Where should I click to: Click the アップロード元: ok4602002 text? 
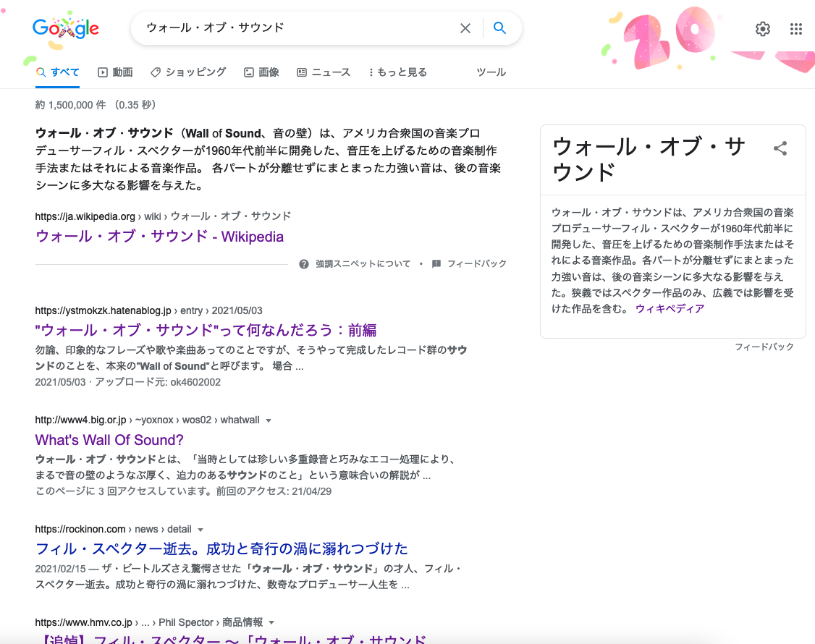pos(158,382)
